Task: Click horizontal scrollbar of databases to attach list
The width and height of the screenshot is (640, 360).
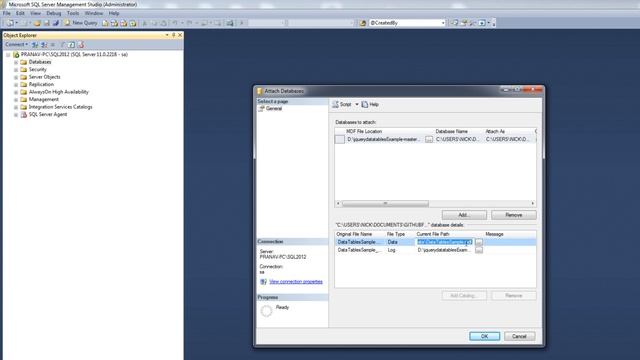Action: [x=385, y=203]
